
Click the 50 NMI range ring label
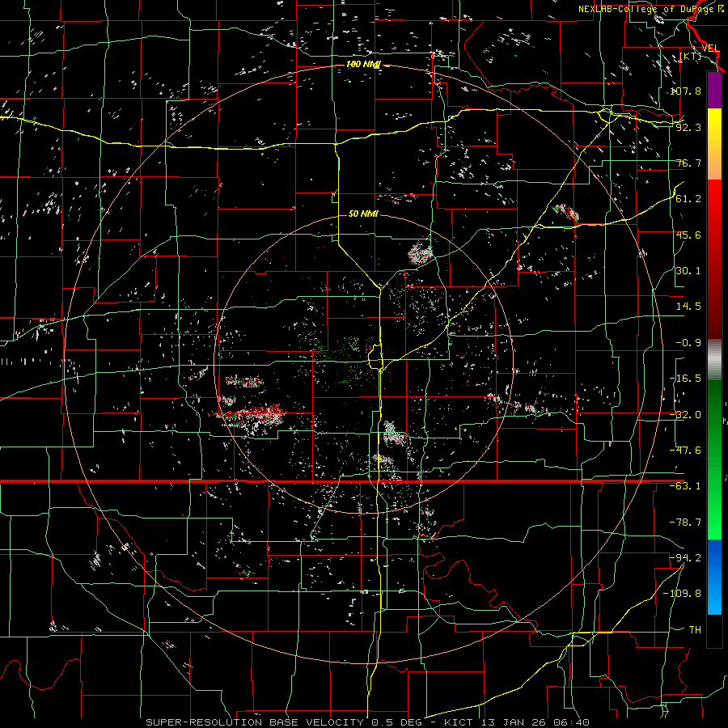coord(363,214)
